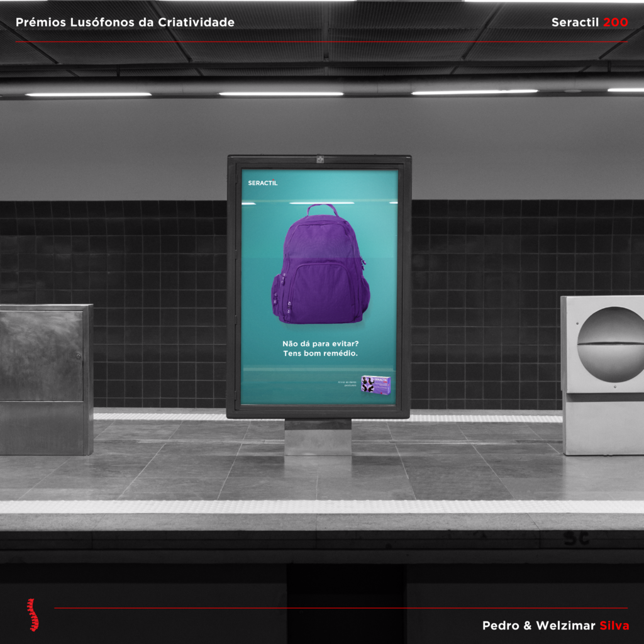Image resolution: width=644 pixels, height=644 pixels.
Task: Click the "Prémios Lusófonos da Criatividade" heading
Action: click(x=125, y=23)
